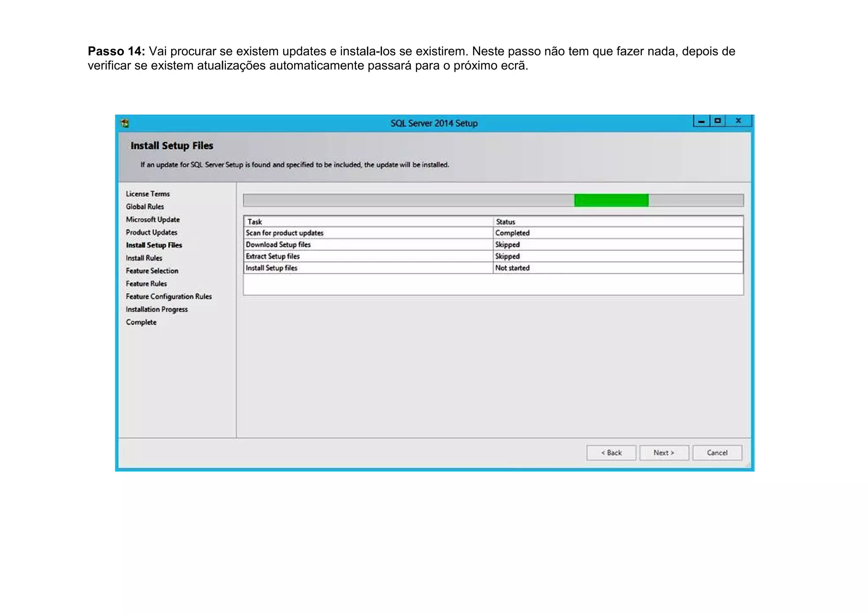Click the SQL Server setup title bar icon

(x=125, y=123)
